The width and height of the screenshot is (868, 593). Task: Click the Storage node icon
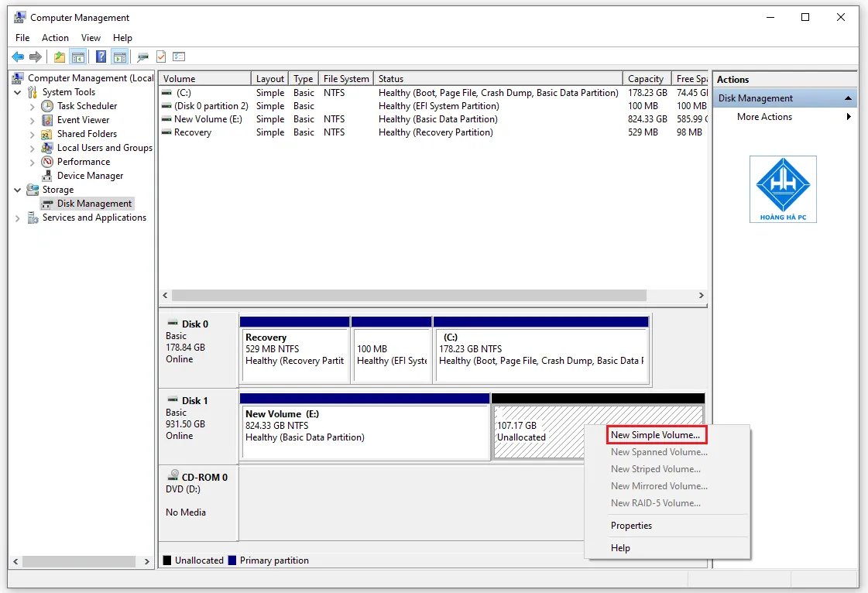pyautogui.click(x=33, y=190)
